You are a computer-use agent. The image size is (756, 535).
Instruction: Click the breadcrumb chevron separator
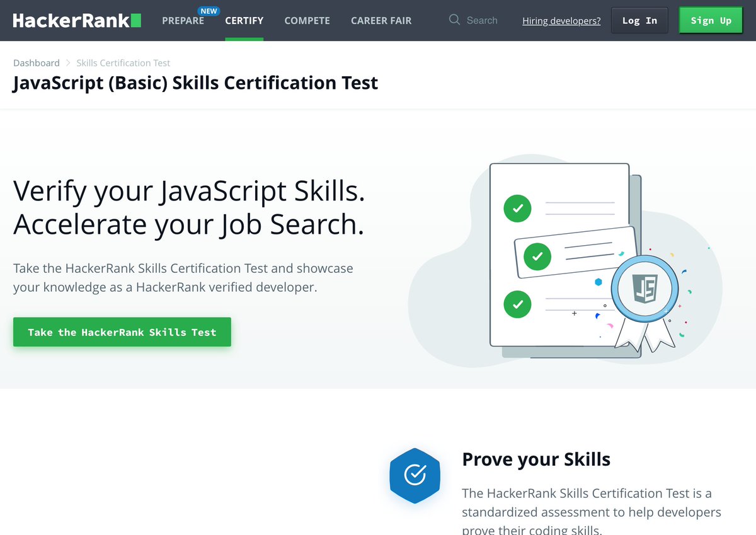[68, 63]
